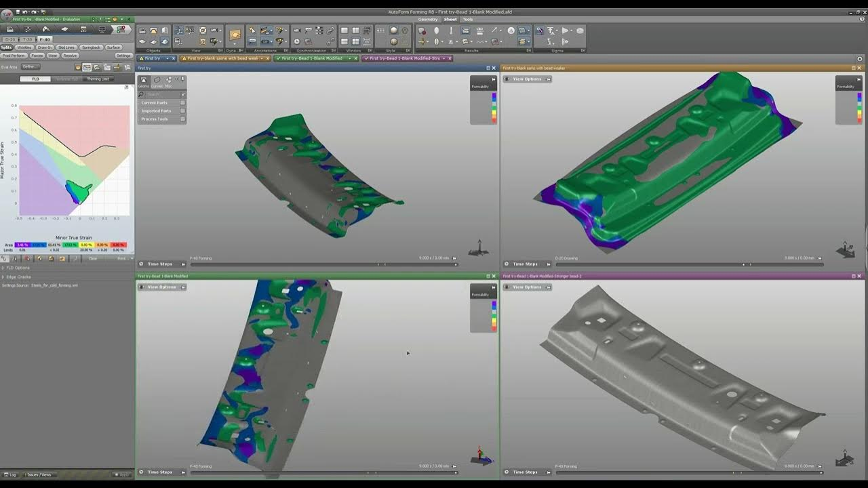The height and width of the screenshot is (488, 868).
Task: Select the monitor icon in process stage bar
Action: pos(102,29)
